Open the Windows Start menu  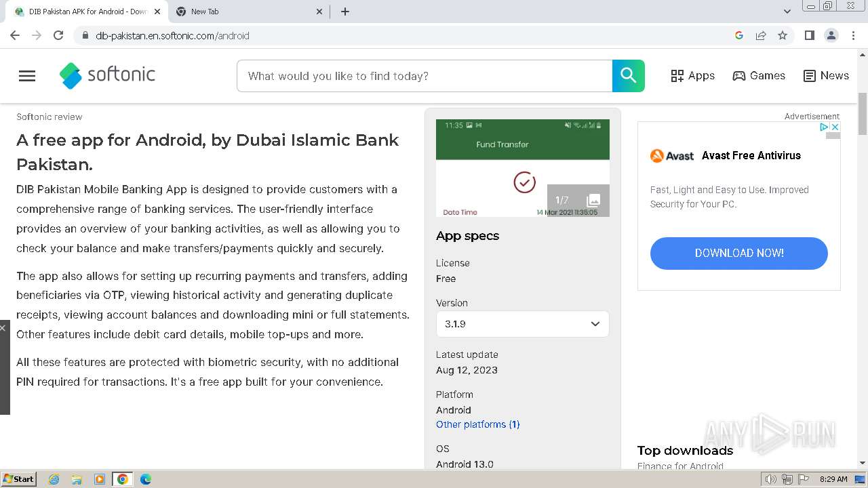(x=18, y=479)
